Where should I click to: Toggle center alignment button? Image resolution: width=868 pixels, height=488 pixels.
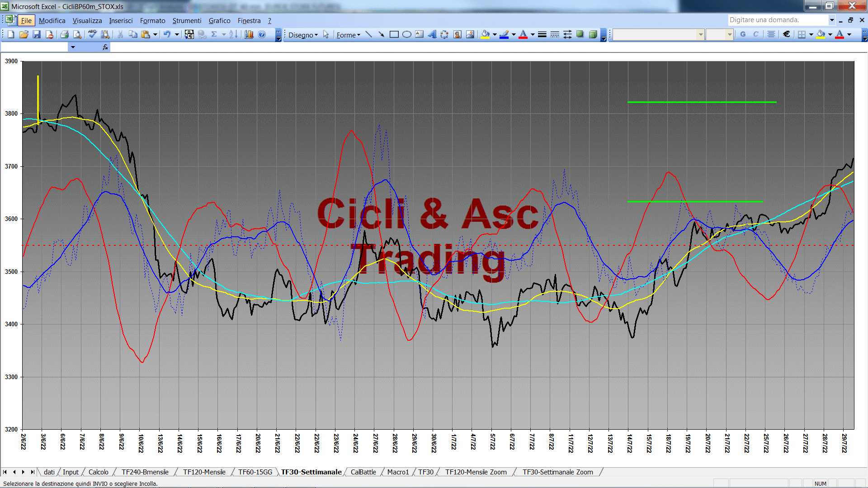[x=771, y=34]
